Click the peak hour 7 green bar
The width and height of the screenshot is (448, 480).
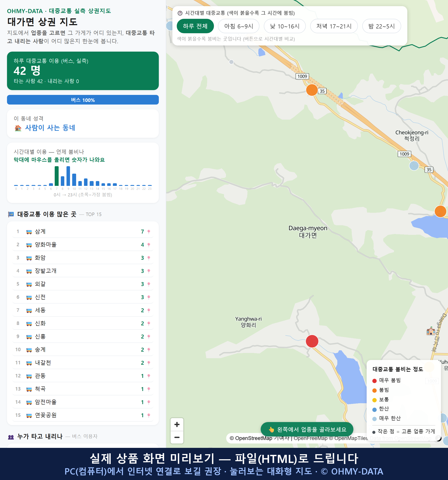point(56,176)
